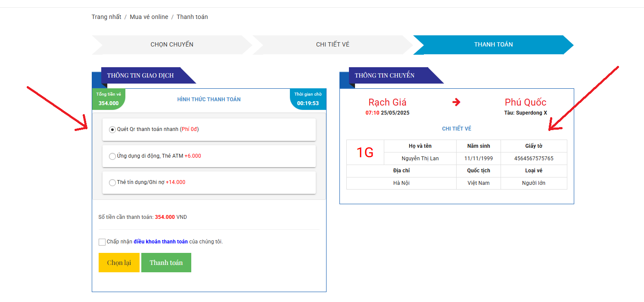Click THÔNG TIN CHUYẾN header
644x302 pixels.
pos(385,75)
